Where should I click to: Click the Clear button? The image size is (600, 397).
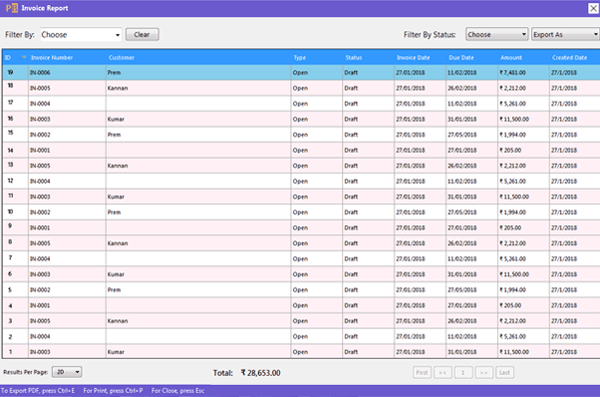point(142,34)
